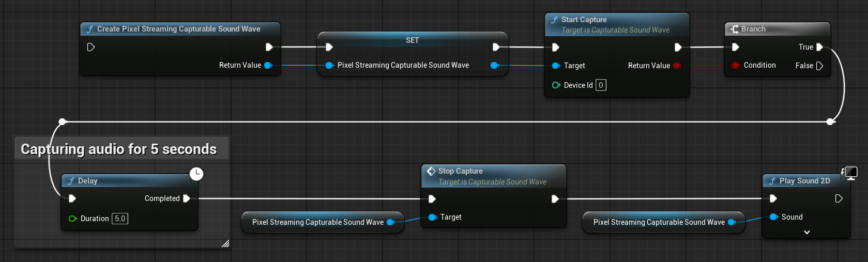
Task: Click the comment box resize handle
Action: tap(225, 244)
